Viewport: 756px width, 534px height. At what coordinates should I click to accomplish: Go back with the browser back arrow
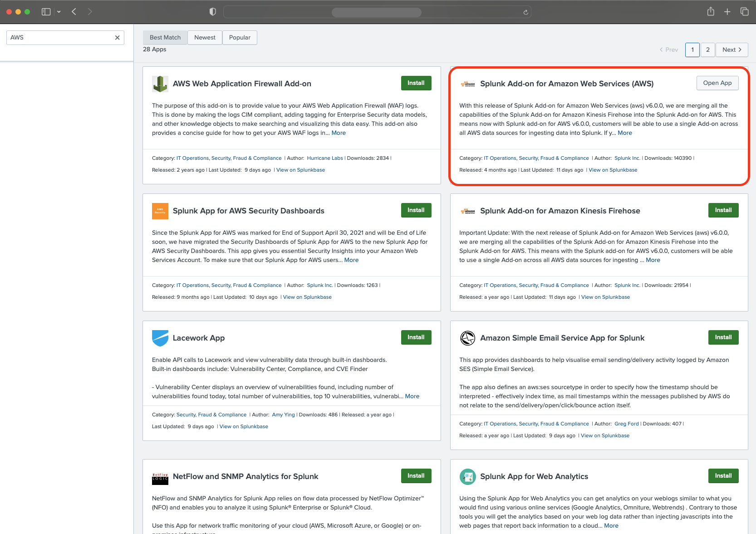pos(74,12)
